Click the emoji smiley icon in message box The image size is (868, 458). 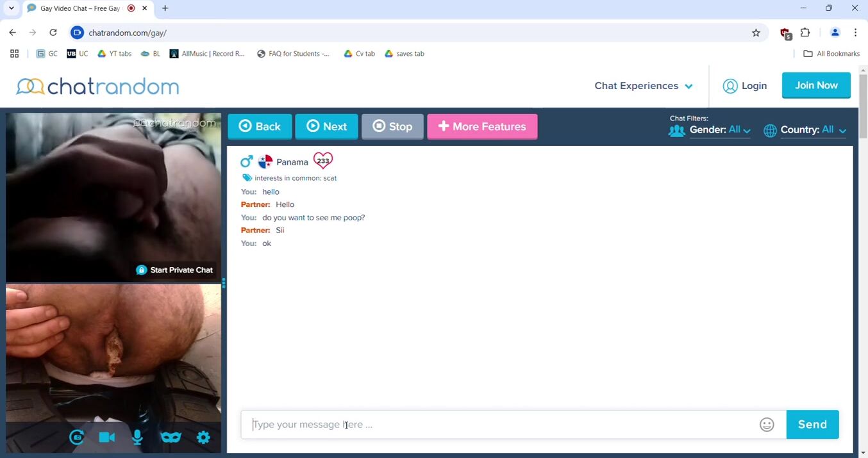pos(767,425)
